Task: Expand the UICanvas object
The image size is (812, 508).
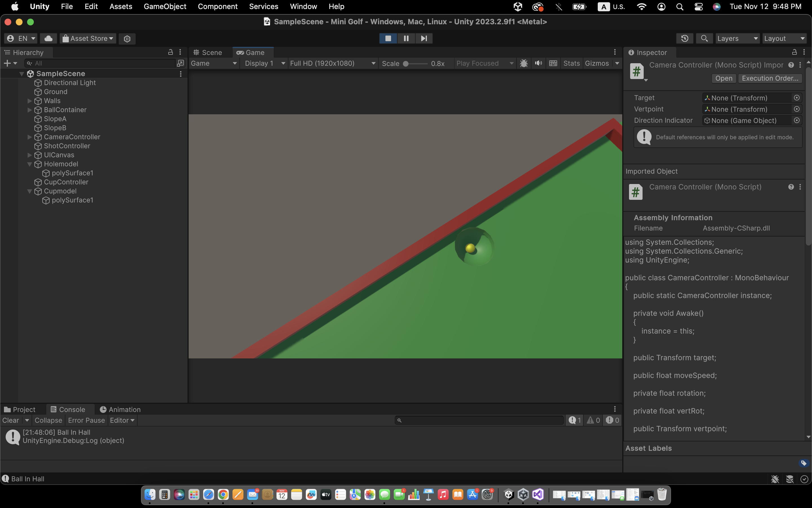Action: click(x=30, y=155)
